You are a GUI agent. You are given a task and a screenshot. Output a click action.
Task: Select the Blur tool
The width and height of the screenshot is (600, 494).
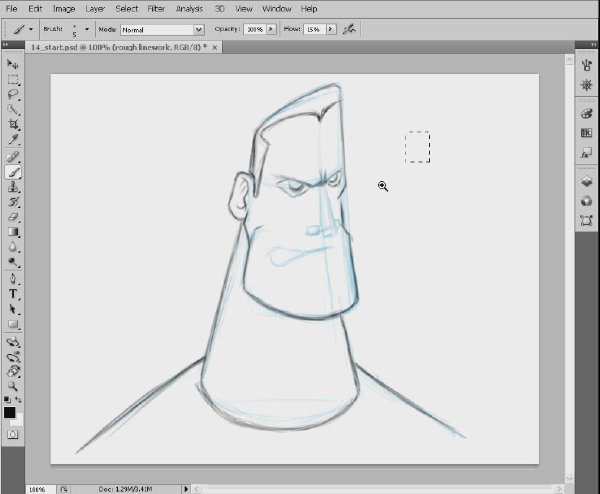13,247
